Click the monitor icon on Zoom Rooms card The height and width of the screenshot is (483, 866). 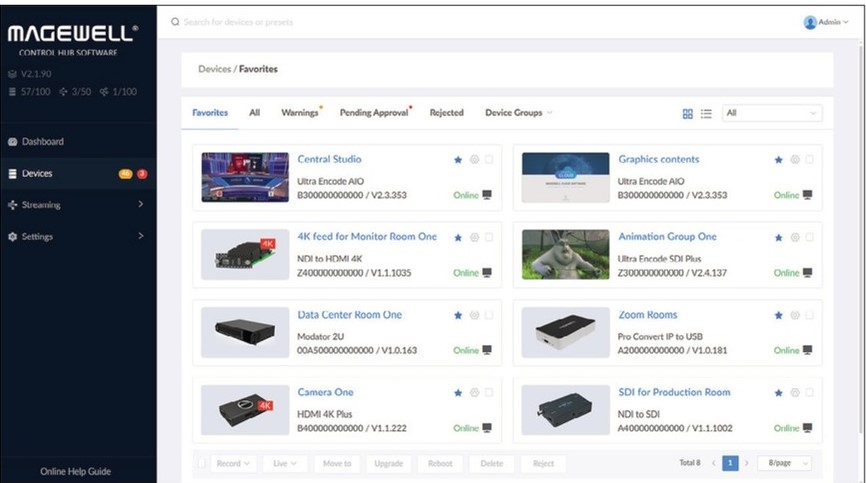click(x=808, y=350)
